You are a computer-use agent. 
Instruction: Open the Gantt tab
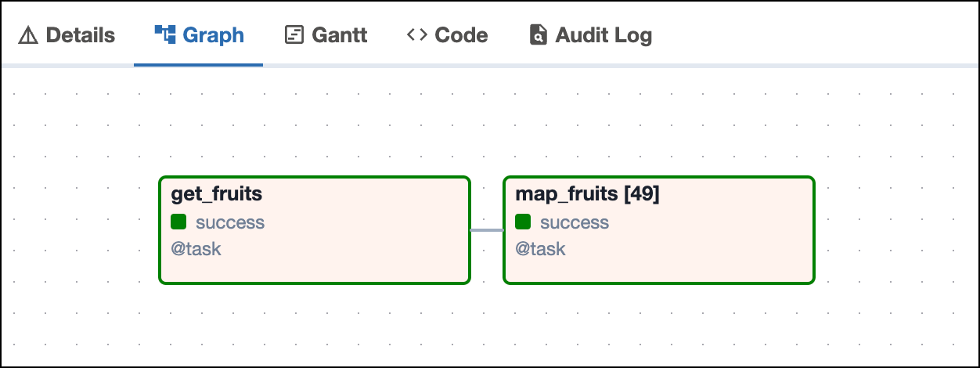(x=339, y=35)
